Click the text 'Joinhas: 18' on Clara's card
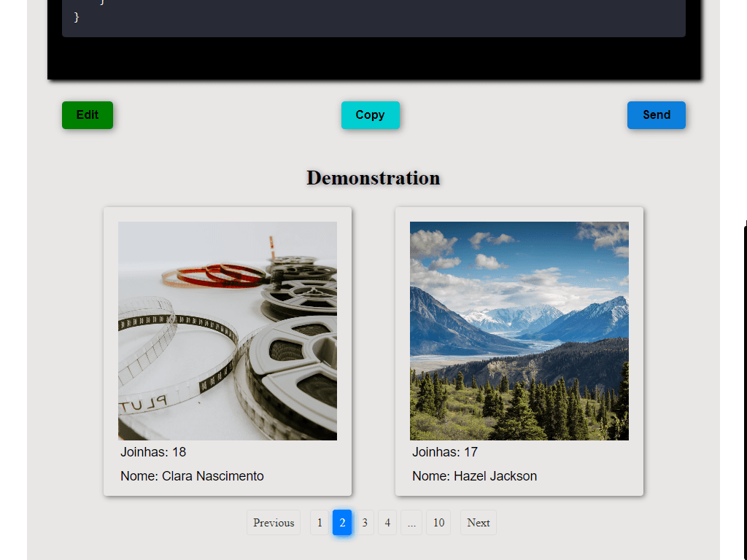Screen dimensions: 747x560 152,452
